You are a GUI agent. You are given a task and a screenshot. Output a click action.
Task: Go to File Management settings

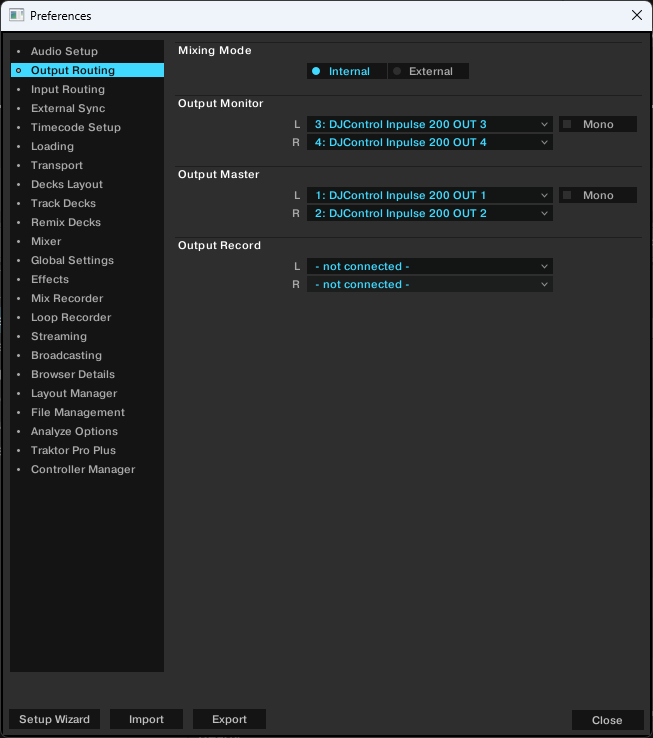click(x=87, y=412)
